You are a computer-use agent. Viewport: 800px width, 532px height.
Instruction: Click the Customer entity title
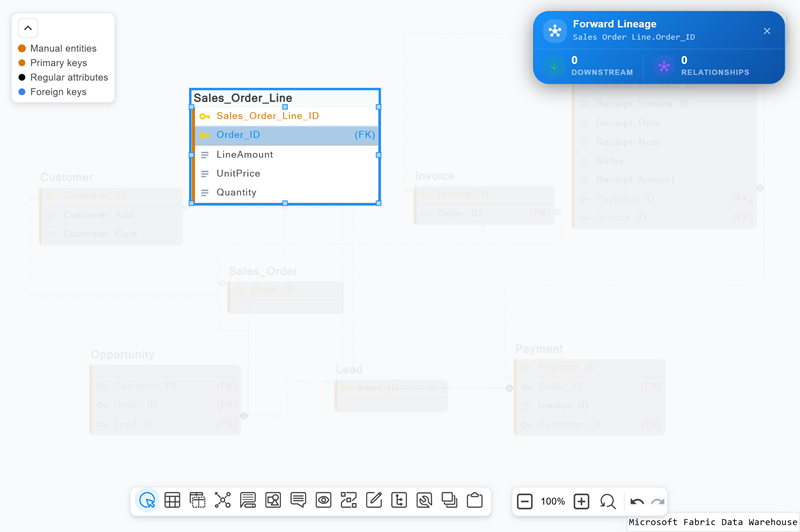pos(66,178)
